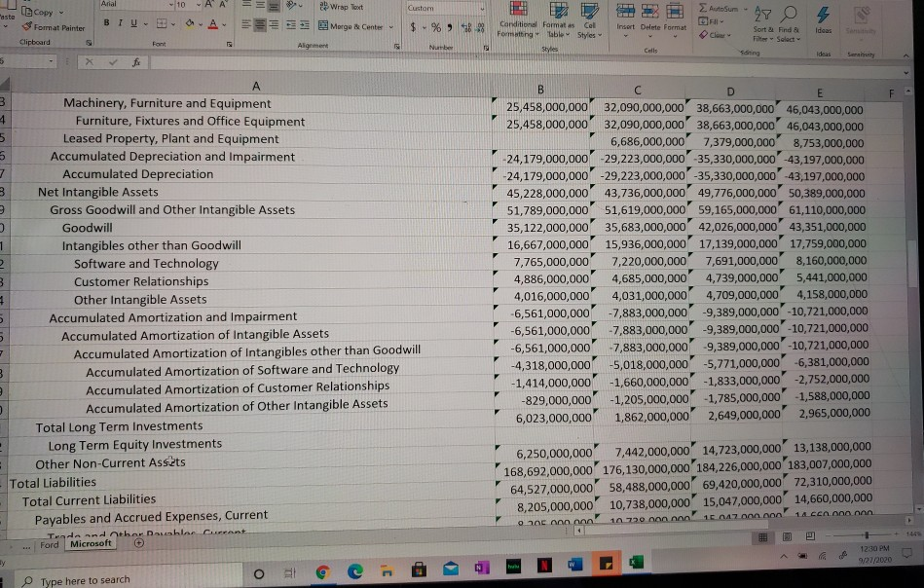Apply Underline formatting
The width and height of the screenshot is (924, 588).
(x=133, y=23)
